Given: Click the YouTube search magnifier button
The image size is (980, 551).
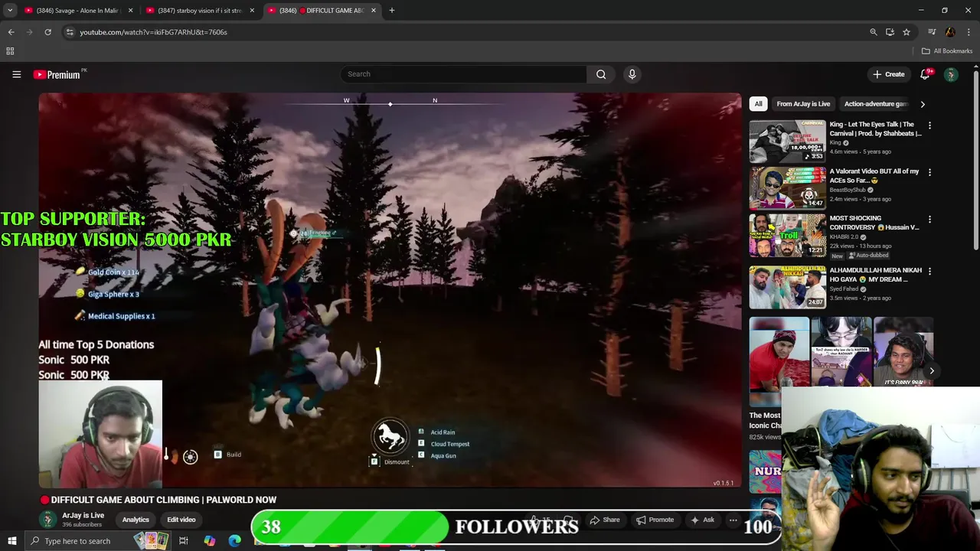Looking at the screenshot, I should tap(601, 74).
